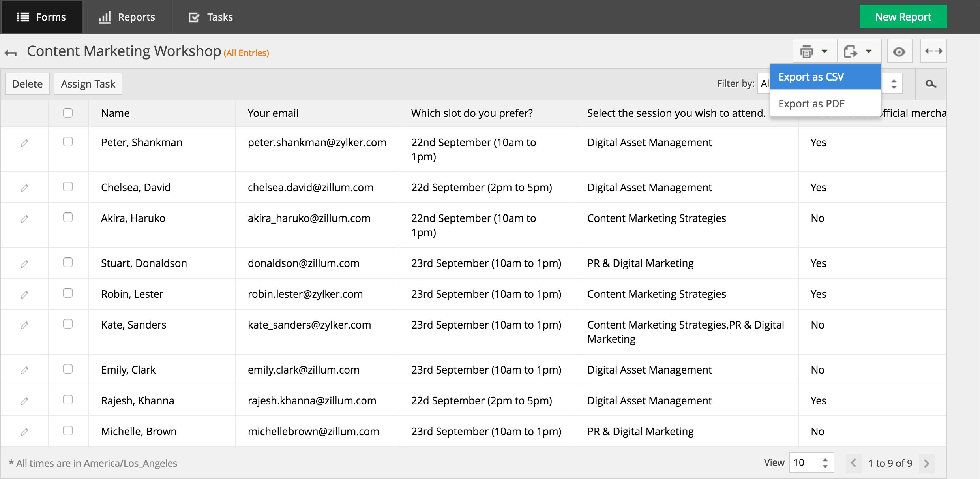Click the expand width arrows icon
The width and height of the screenshot is (980, 479).
tap(933, 51)
